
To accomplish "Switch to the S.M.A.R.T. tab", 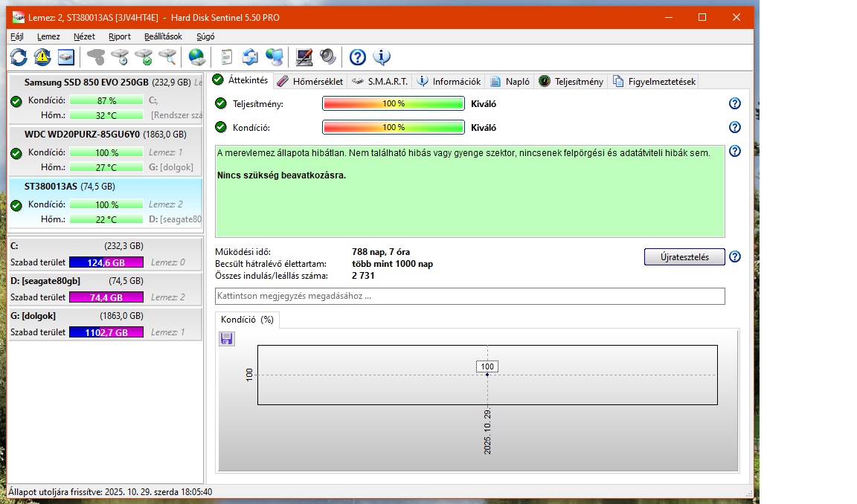I will coord(380,82).
